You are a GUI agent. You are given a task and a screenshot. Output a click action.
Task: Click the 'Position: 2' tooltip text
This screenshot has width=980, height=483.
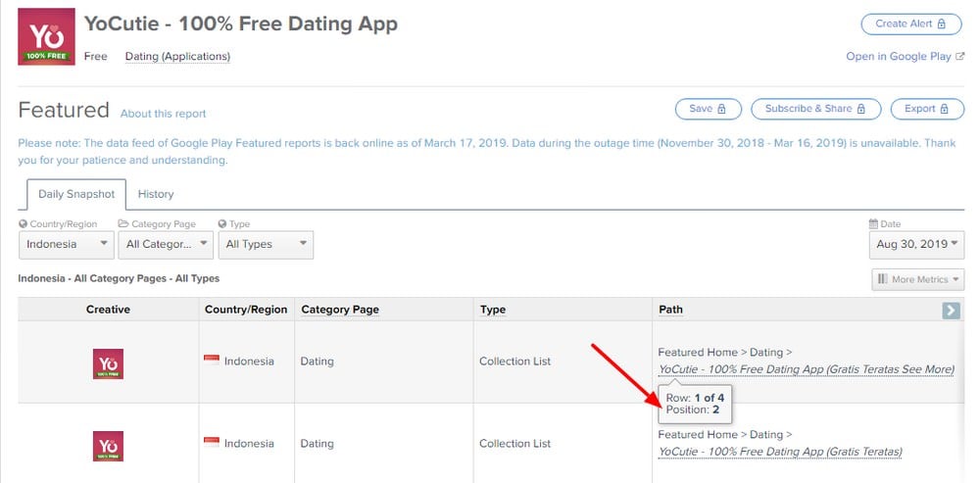pos(693,410)
